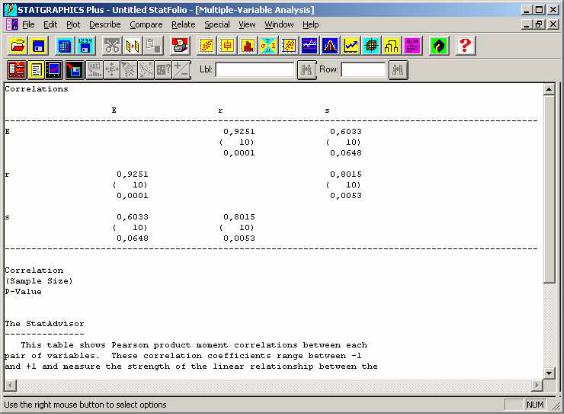The height and width of the screenshot is (414, 564).
Task: Open the bell curve distribution icon
Action: [x=330, y=46]
